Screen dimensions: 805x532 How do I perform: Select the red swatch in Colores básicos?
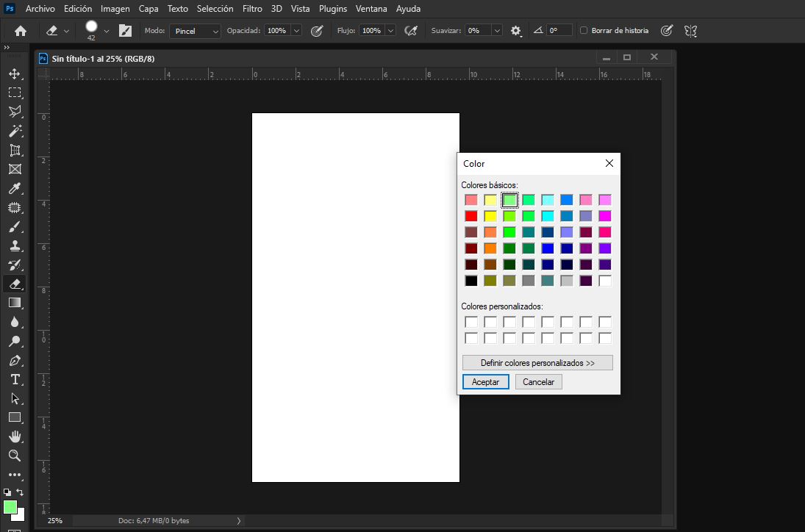coord(471,215)
